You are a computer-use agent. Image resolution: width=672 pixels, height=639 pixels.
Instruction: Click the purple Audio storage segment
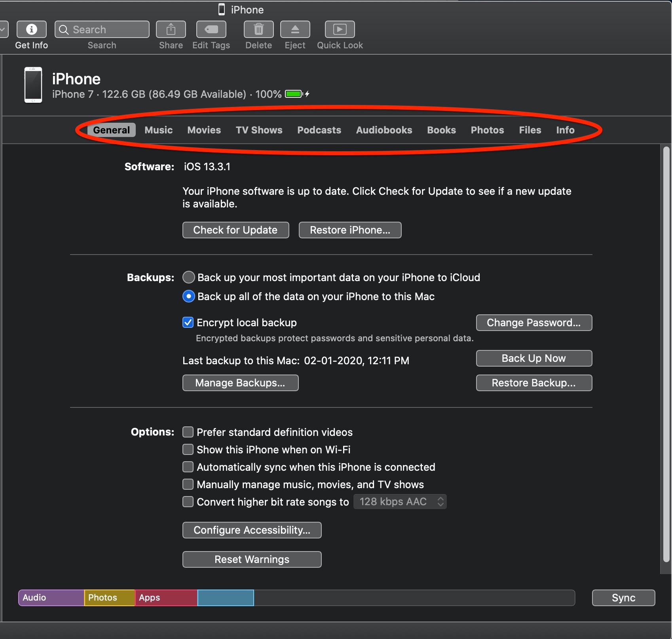click(51, 598)
